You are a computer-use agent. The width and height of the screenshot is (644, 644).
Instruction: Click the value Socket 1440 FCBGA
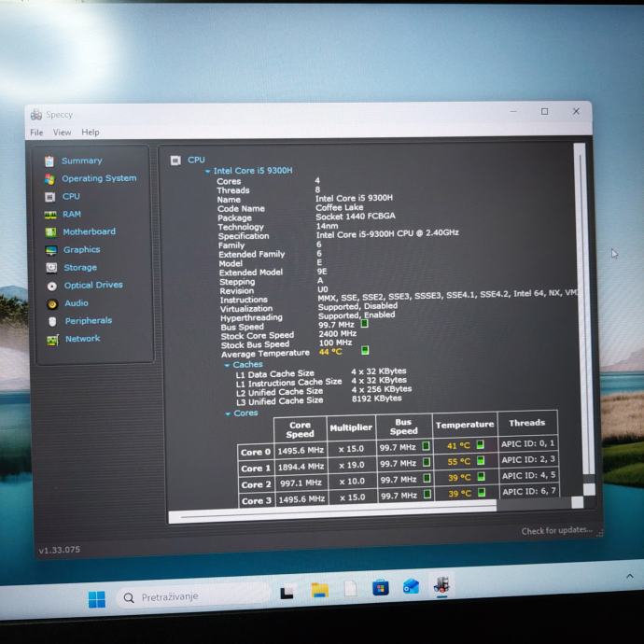[x=356, y=217]
